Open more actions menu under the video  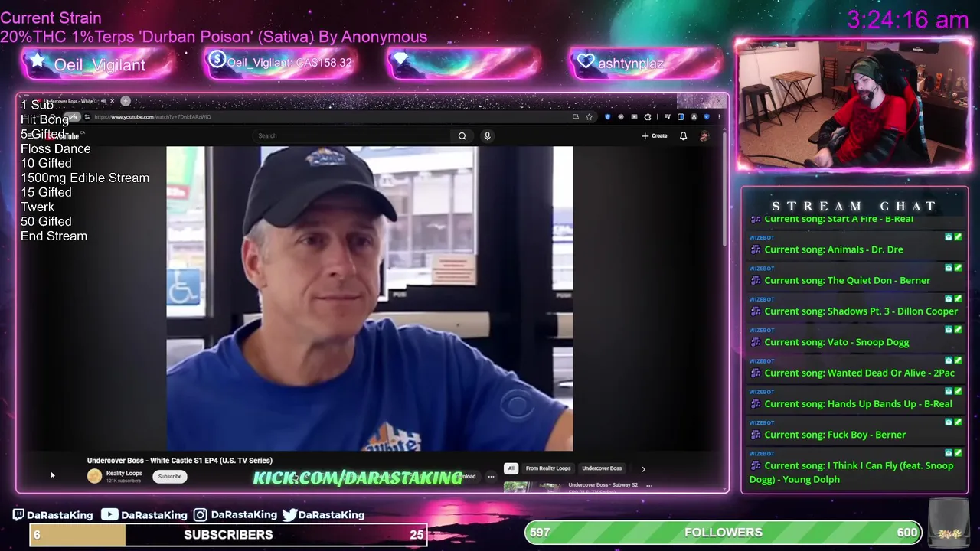[491, 476]
